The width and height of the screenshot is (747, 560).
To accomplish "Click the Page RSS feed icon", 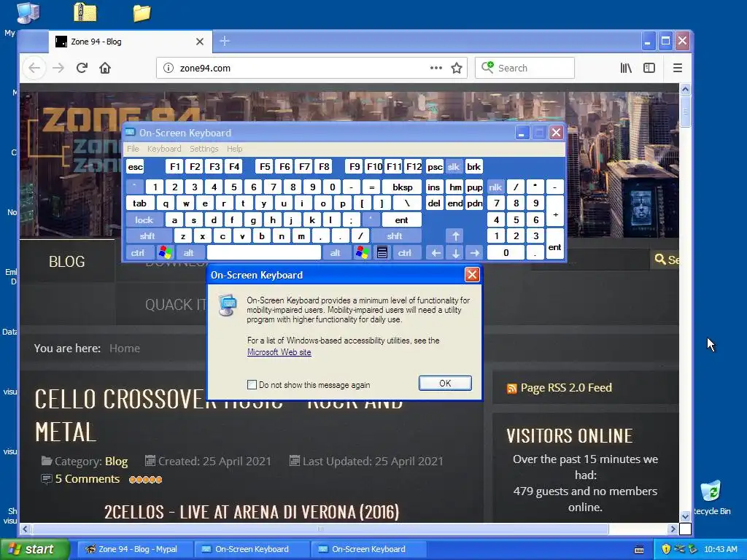I will (511, 389).
